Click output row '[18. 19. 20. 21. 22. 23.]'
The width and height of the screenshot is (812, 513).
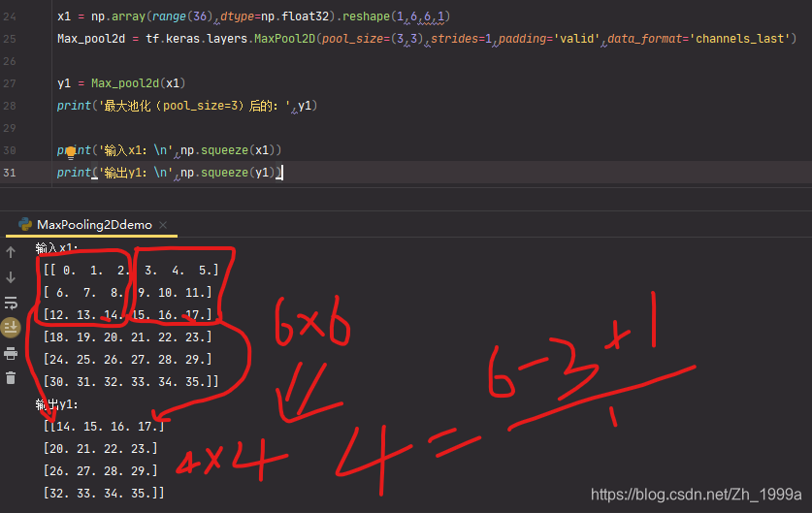(128, 337)
